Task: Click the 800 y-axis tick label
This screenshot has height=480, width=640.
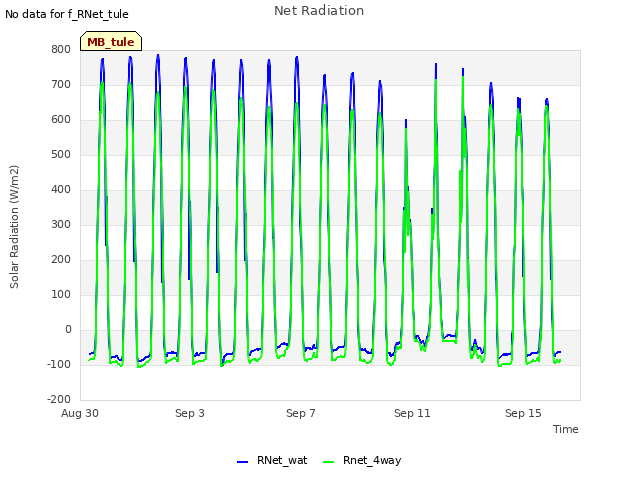Action: pyautogui.click(x=61, y=50)
